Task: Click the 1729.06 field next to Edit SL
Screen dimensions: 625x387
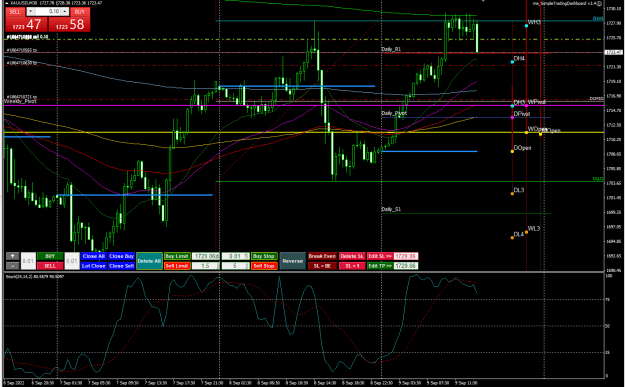Action: (406, 256)
